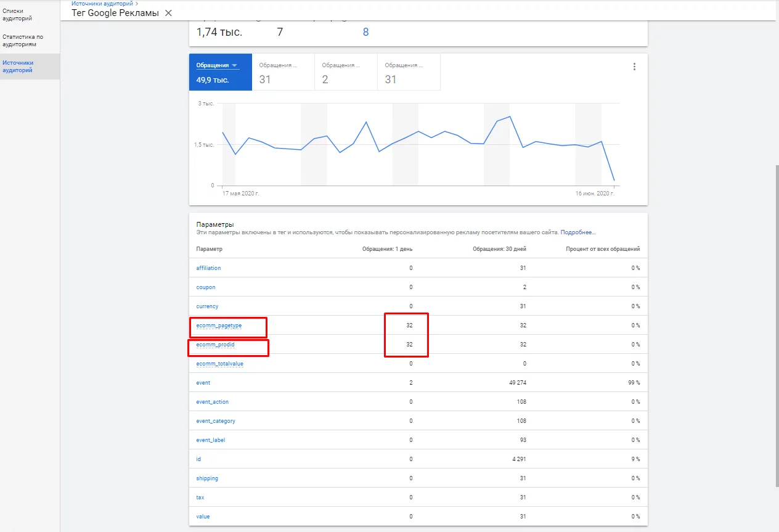Screen dimensions: 779x532
Task: Click the Обращения: 30 дней column header
Action: tap(499, 249)
